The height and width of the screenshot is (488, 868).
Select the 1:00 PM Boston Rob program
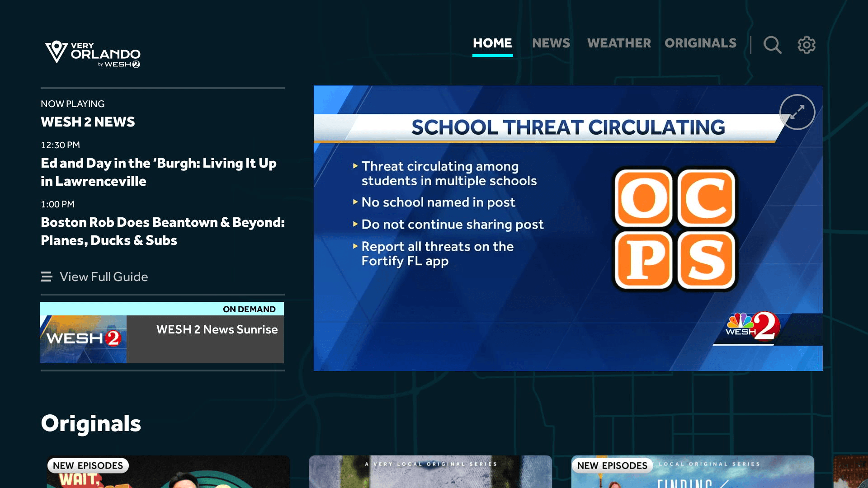point(163,231)
